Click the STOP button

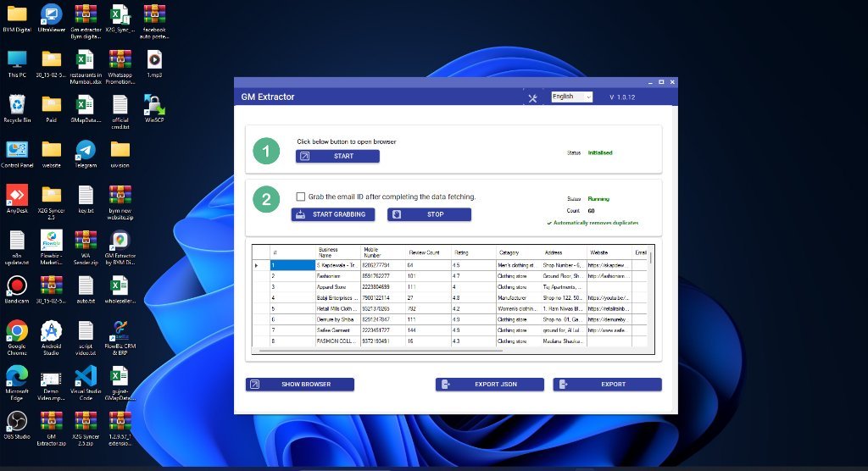(430, 214)
